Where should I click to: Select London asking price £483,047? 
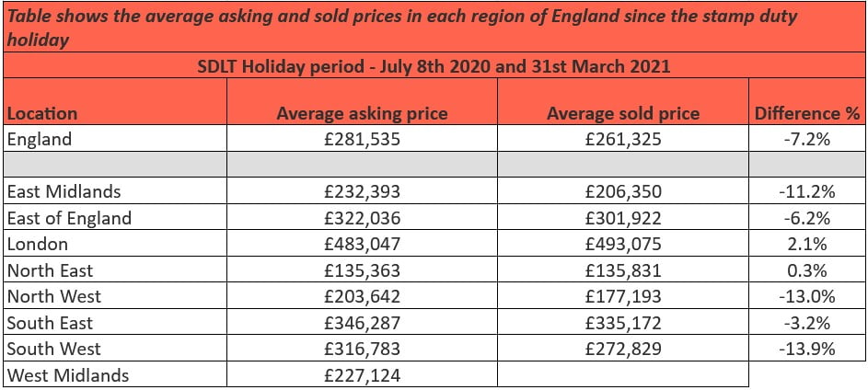[362, 245]
